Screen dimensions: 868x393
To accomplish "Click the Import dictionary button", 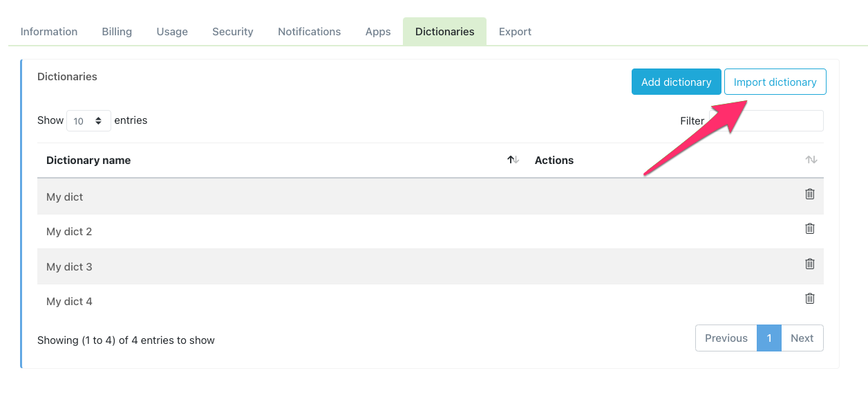I will (775, 82).
